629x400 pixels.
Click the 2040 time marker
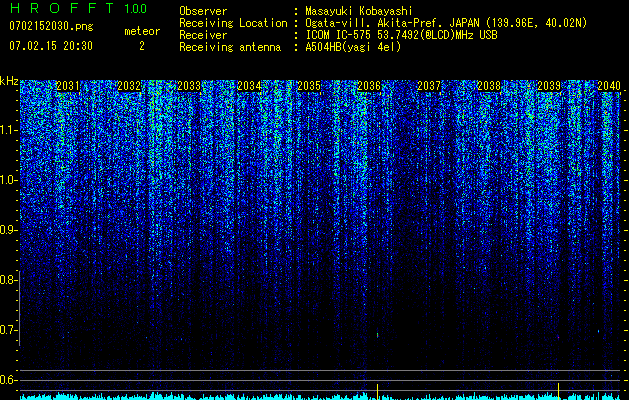pyautogui.click(x=609, y=86)
